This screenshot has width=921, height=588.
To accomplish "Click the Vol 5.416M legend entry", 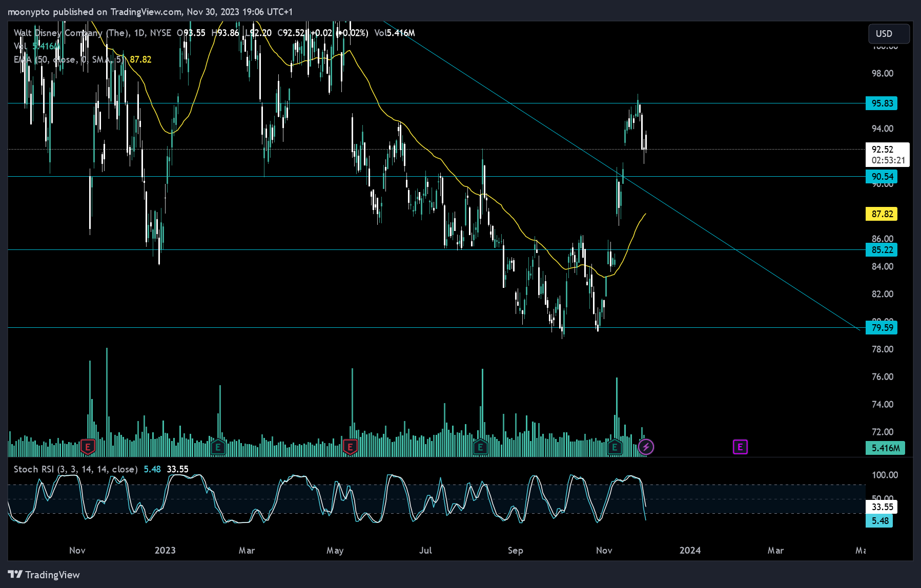I will [37, 46].
